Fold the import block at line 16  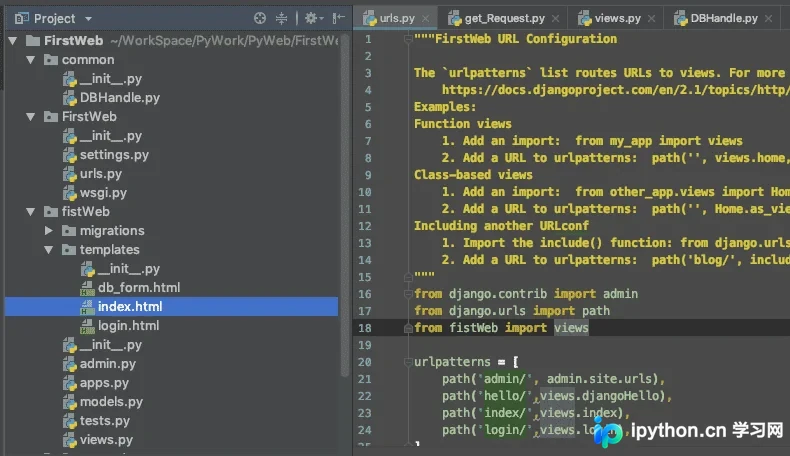point(408,294)
